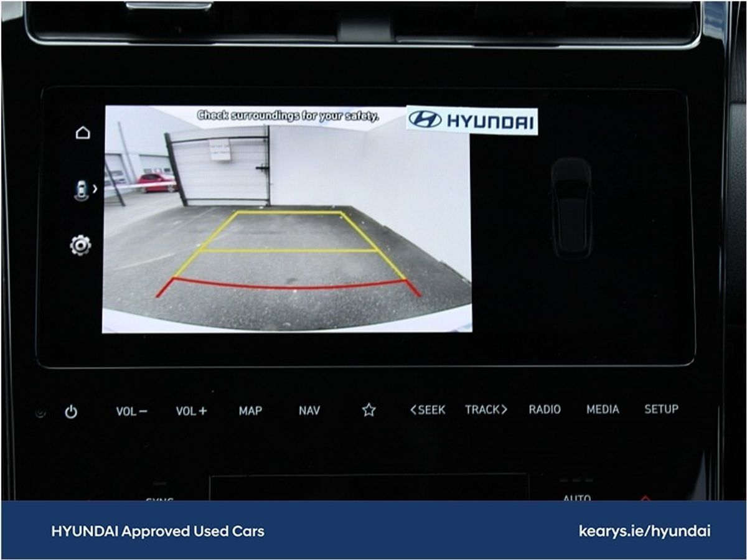The height and width of the screenshot is (560, 747).
Task: Open the parking camera view icon
Action: [x=81, y=190]
